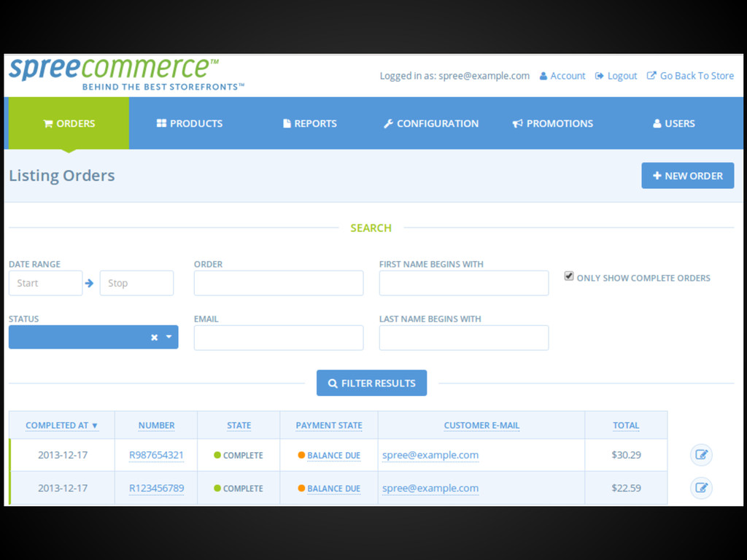Image resolution: width=747 pixels, height=560 pixels.
Task: Click the $30.29 total cell
Action: click(626, 455)
